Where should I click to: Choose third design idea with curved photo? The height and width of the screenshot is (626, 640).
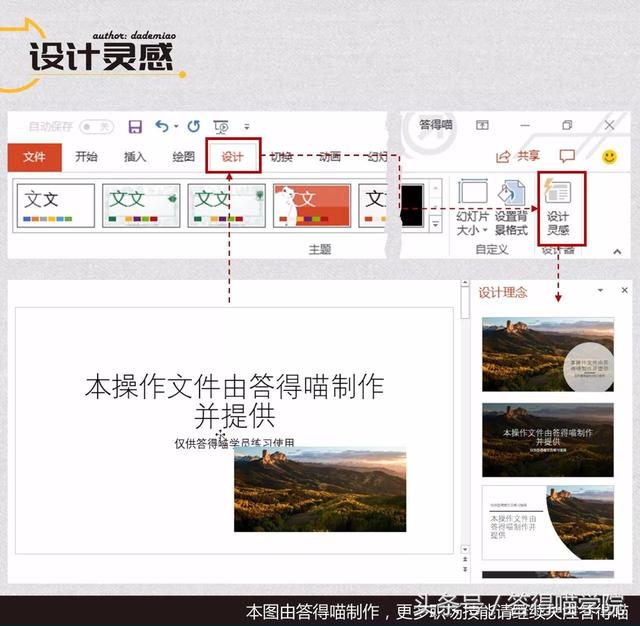tap(548, 523)
